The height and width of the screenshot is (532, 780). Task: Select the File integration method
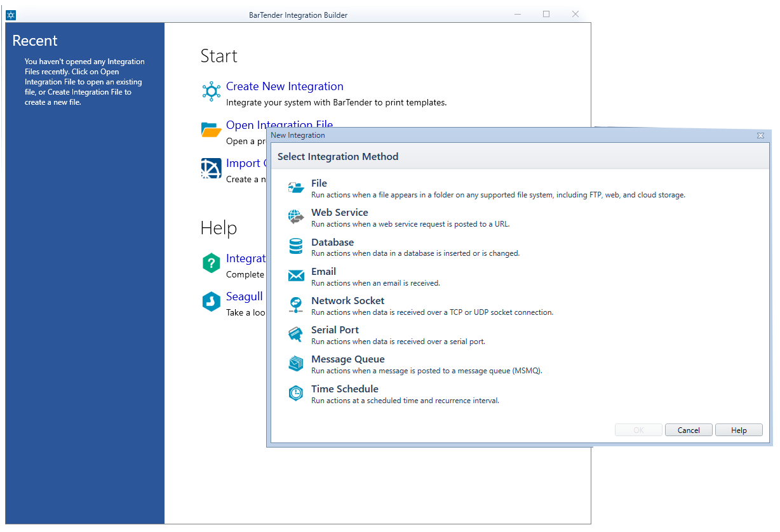319,183
